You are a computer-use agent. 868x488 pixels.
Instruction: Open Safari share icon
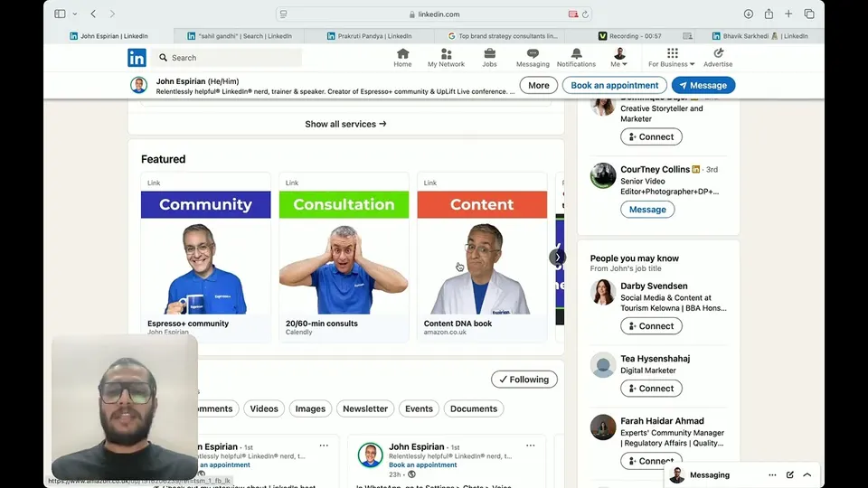point(769,14)
